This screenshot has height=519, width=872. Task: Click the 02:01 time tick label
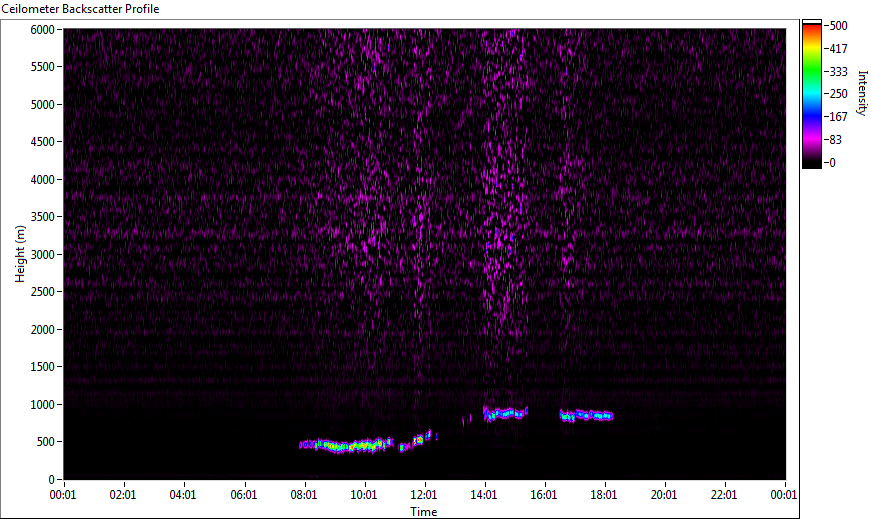pos(123,495)
